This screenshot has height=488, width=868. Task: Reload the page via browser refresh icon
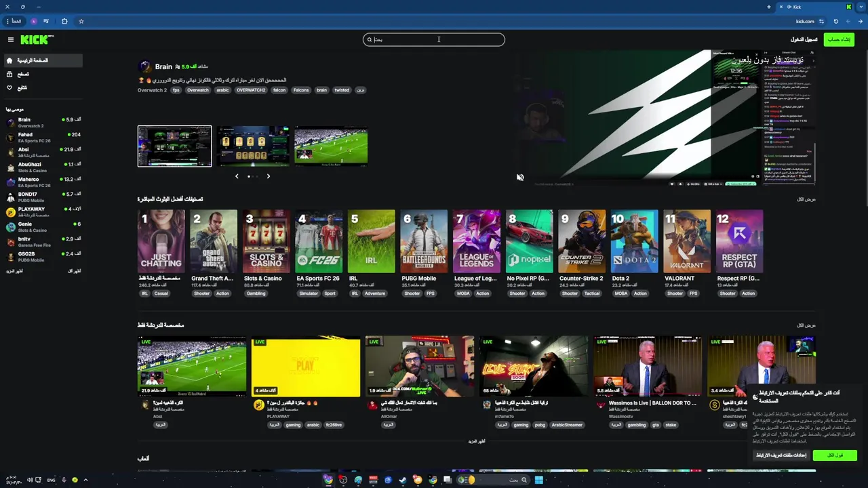[x=835, y=21]
